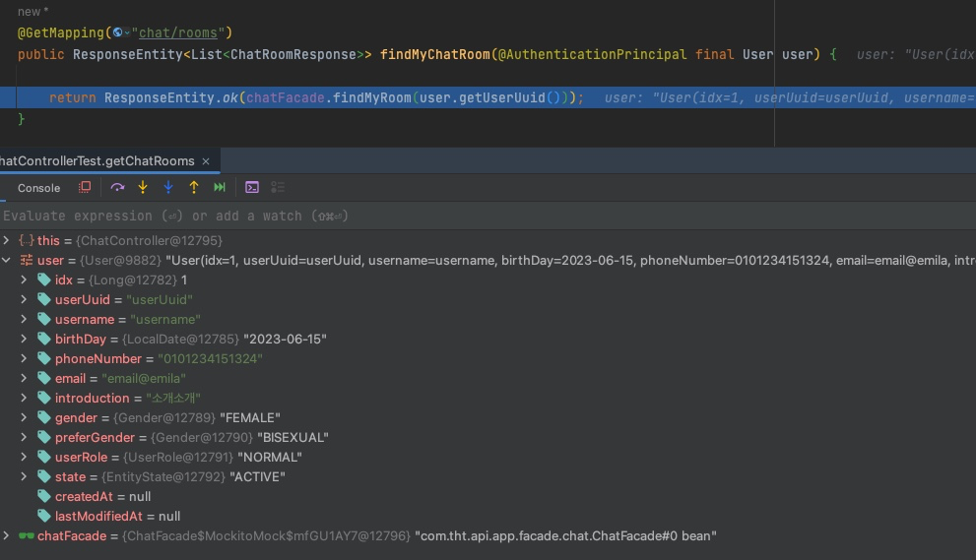Image resolution: width=976 pixels, height=560 pixels.
Task: Click the object icon beside 'this' variable
Action: [27, 240]
